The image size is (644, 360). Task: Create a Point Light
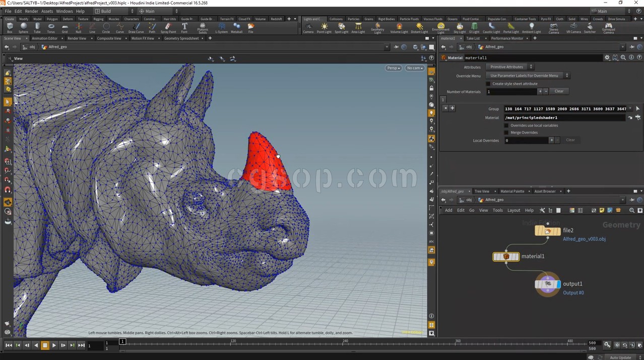pos(324,28)
